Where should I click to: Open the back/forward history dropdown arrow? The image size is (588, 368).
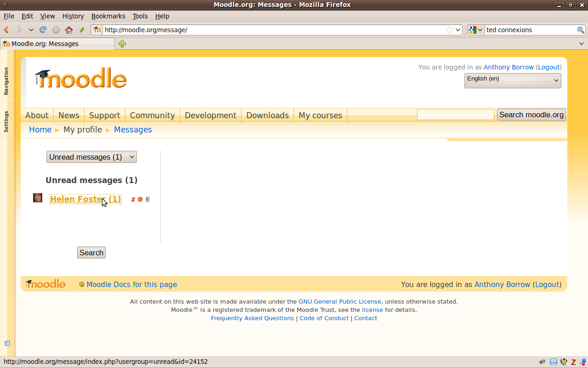(31, 30)
